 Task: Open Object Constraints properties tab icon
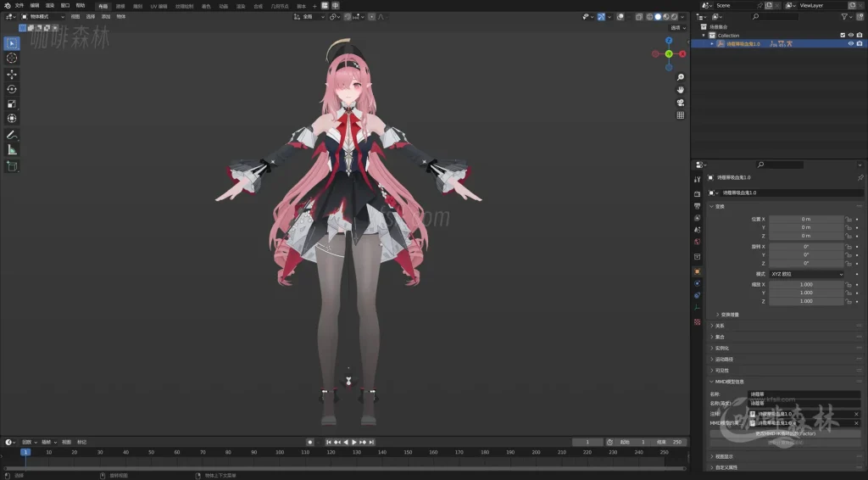697,296
